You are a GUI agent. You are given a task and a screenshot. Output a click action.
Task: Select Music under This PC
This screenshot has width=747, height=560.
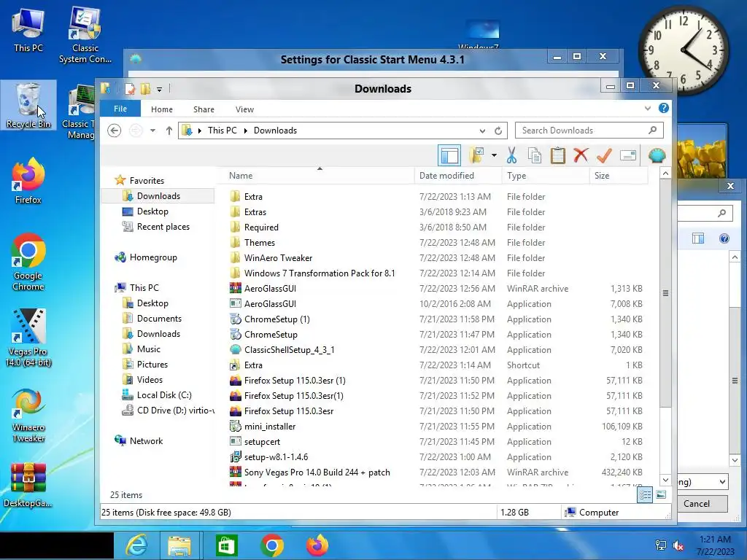[x=149, y=349]
